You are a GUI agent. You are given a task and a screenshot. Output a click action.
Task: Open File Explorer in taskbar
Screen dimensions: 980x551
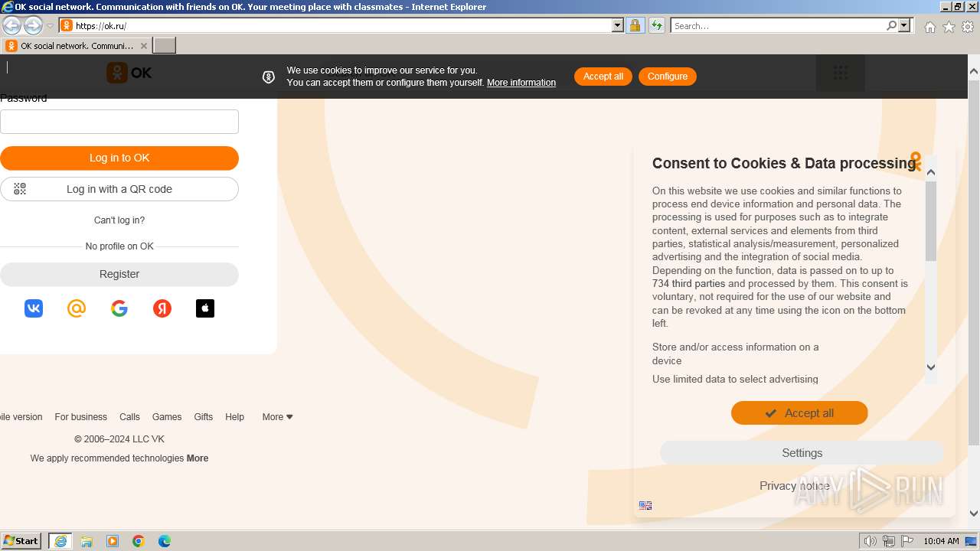click(x=87, y=541)
